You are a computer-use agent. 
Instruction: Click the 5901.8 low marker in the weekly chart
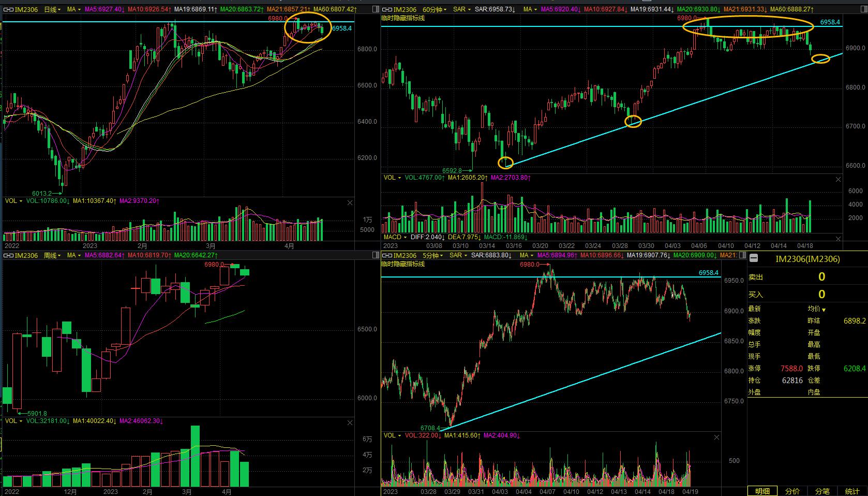tap(37, 413)
